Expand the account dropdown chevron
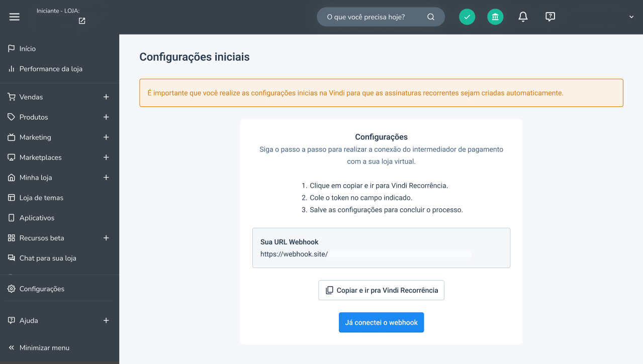 pyautogui.click(x=631, y=17)
